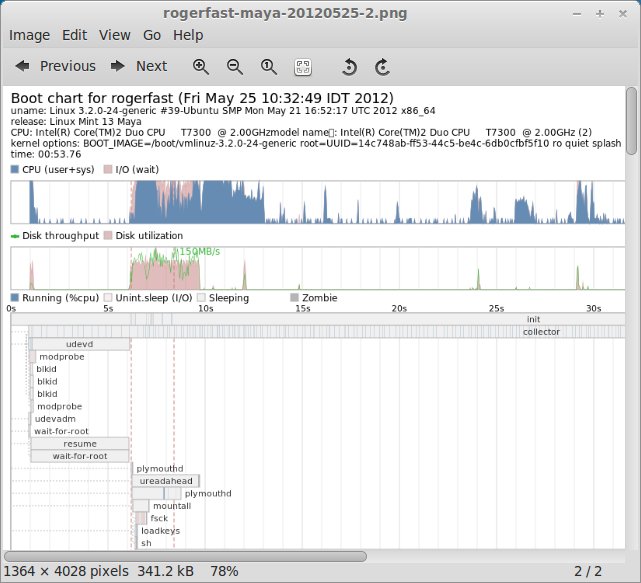The width and height of the screenshot is (641, 583).
Task: Go to the Previous image
Action: coord(56,66)
